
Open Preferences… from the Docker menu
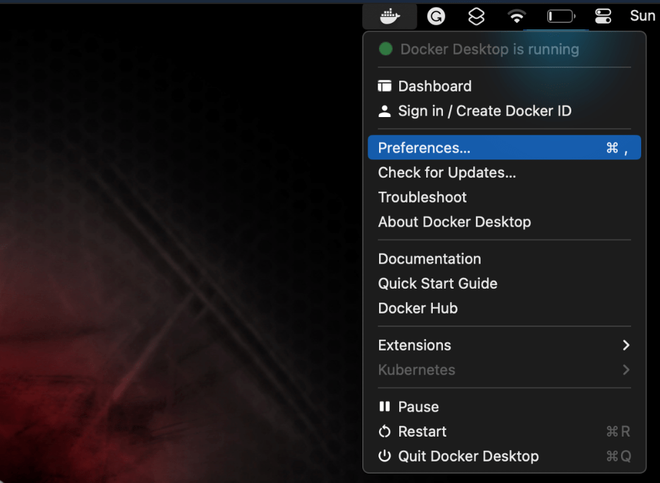pyautogui.click(x=504, y=147)
